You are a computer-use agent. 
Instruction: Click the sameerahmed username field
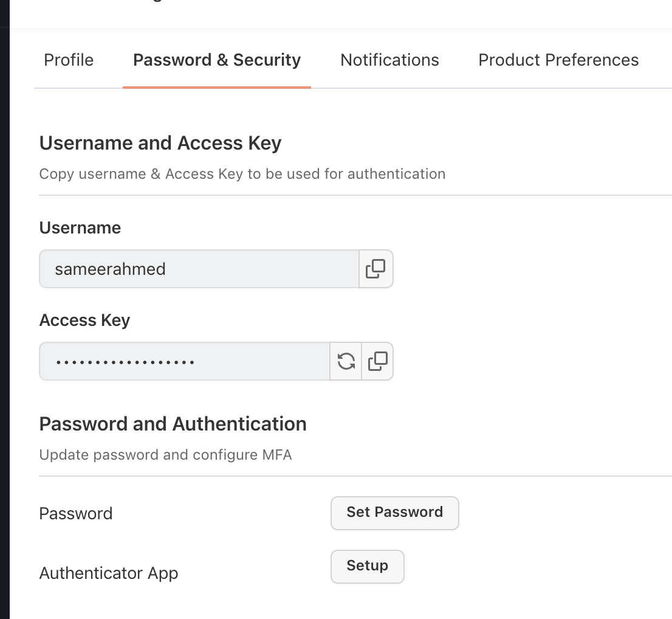pyautogui.click(x=199, y=269)
